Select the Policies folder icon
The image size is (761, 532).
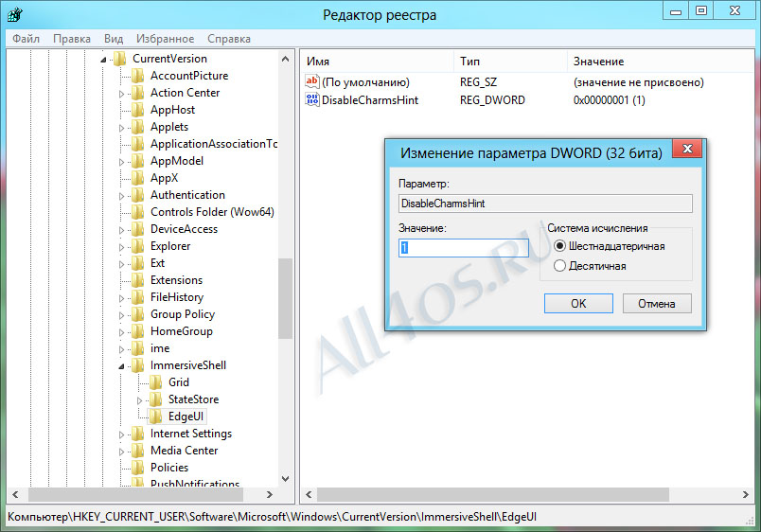coord(138,468)
